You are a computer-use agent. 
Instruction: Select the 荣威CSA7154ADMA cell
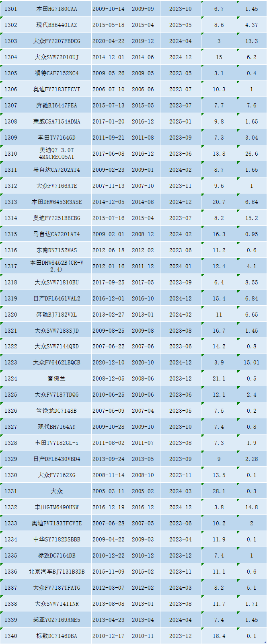(57, 121)
